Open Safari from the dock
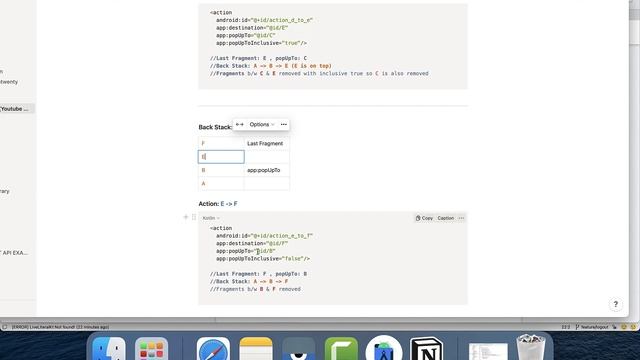The width and height of the screenshot is (640, 360). pyautogui.click(x=213, y=349)
